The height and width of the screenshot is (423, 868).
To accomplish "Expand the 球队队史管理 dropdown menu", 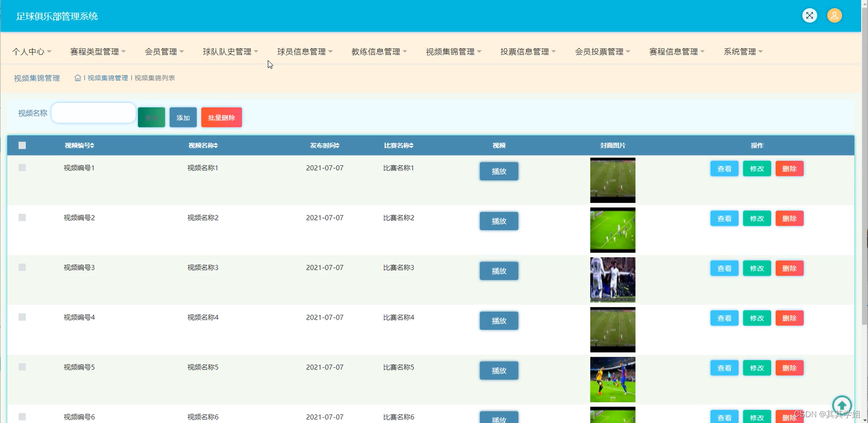I will (231, 52).
